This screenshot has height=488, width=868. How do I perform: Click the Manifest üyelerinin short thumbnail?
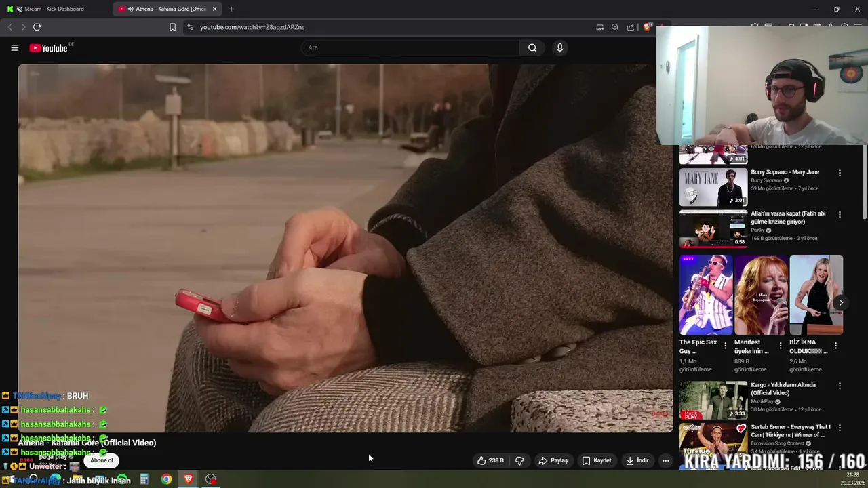tap(761, 295)
